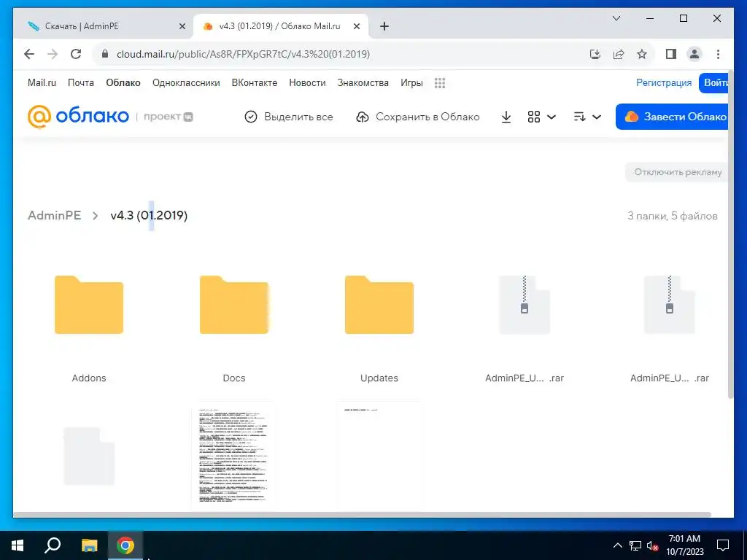Click the install page icon in address bar

click(x=595, y=54)
